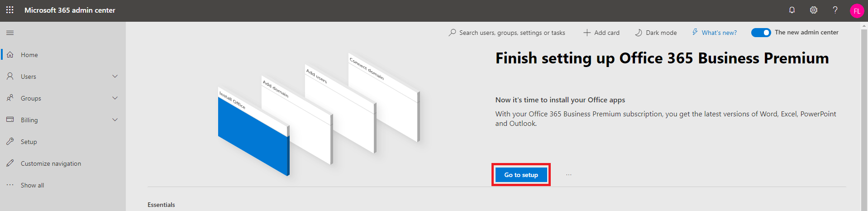Open the more options ellipsis beside Go to setup
Screen dimensions: 868x211
[569, 175]
